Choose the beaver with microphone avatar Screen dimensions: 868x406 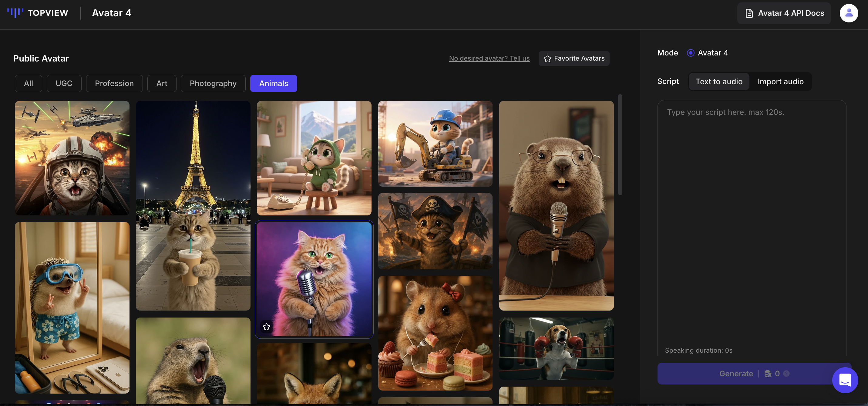556,205
